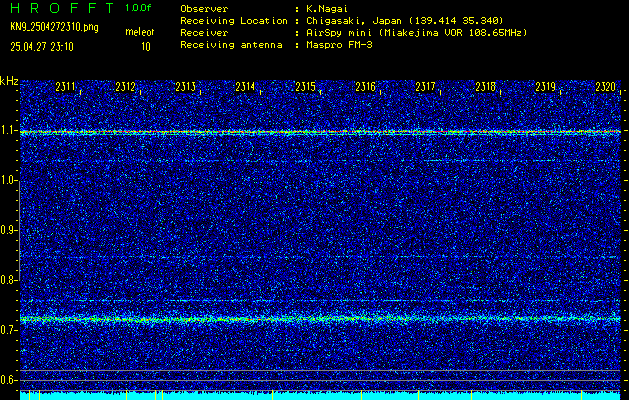Click the 2317 time marker
The height and width of the screenshot is (400, 629).
(x=425, y=87)
